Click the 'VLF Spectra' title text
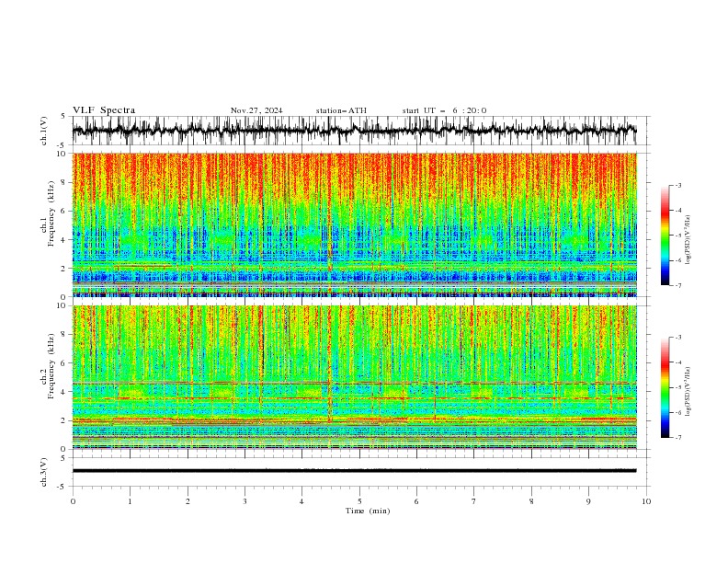The width and height of the screenshot is (728, 563). (104, 110)
